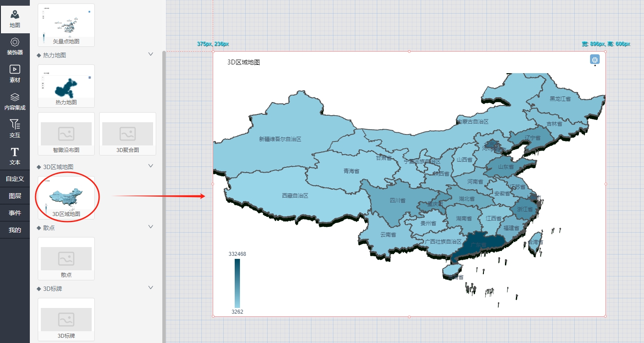Open the 内容集成 content integration category
The image size is (644, 343).
15,102
